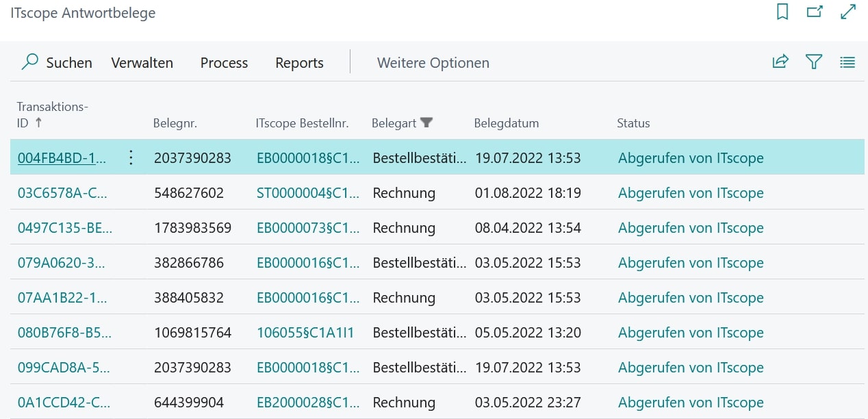Click the expand page diagonal arrows icon
868x419 pixels.
(x=847, y=12)
